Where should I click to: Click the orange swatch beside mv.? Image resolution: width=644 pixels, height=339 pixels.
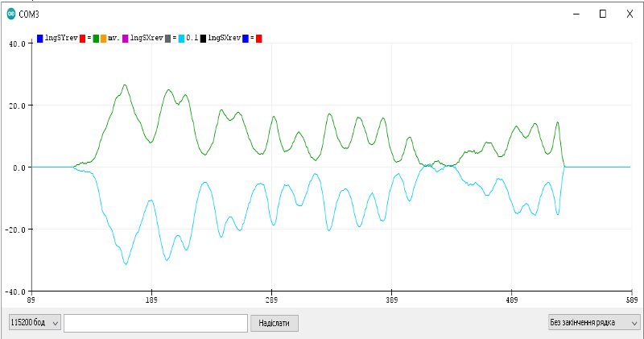coord(103,38)
